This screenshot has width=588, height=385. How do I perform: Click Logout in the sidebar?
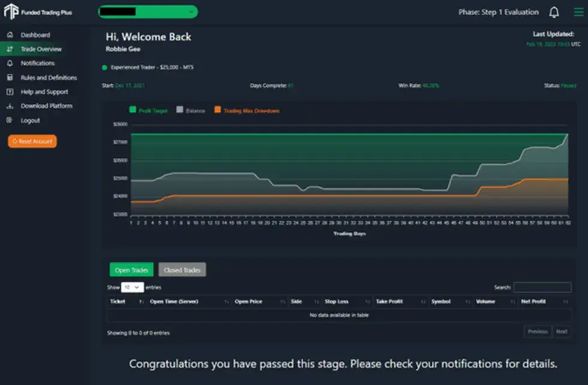click(30, 121)
